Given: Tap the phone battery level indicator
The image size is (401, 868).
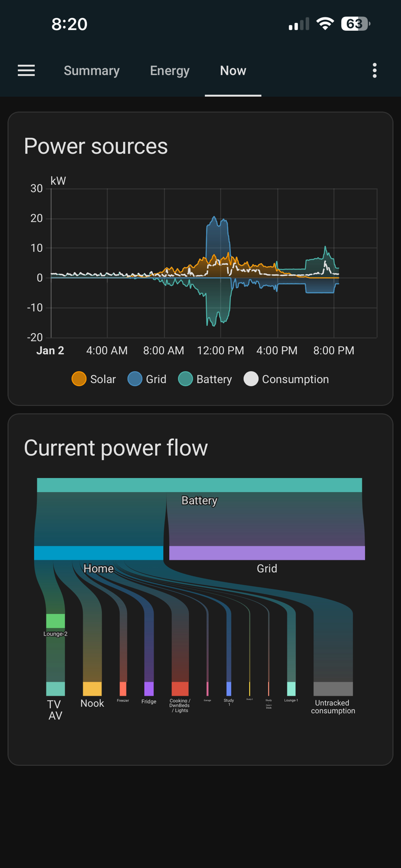Looking at the screenshot, I should point(355,24).
